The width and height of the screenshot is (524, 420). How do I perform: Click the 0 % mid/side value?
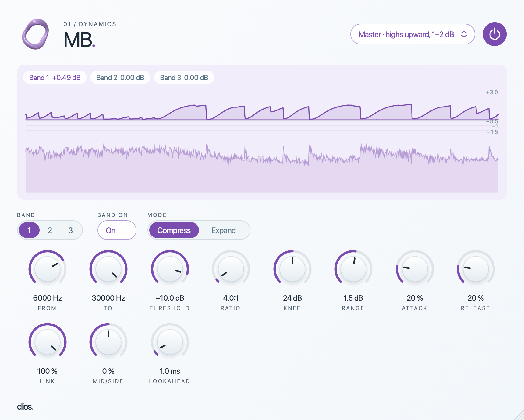[x=108, y=371]
